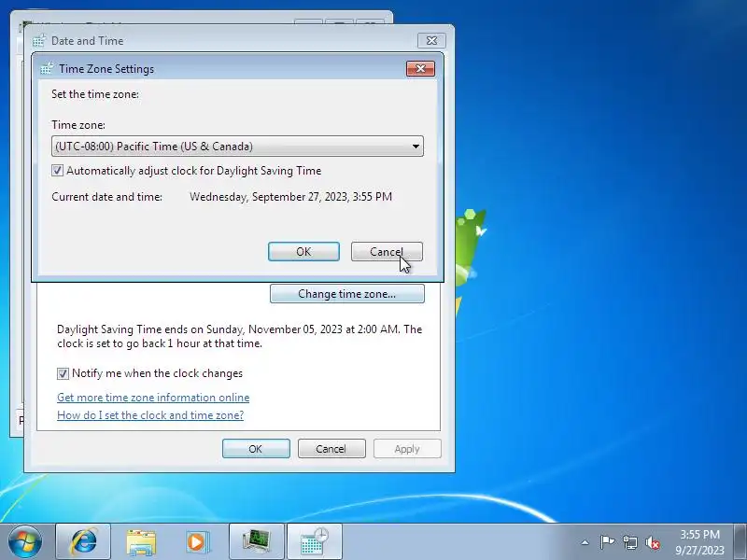
Task: Launch Windows Media Player from taskbar
Action: coord(197,541)
